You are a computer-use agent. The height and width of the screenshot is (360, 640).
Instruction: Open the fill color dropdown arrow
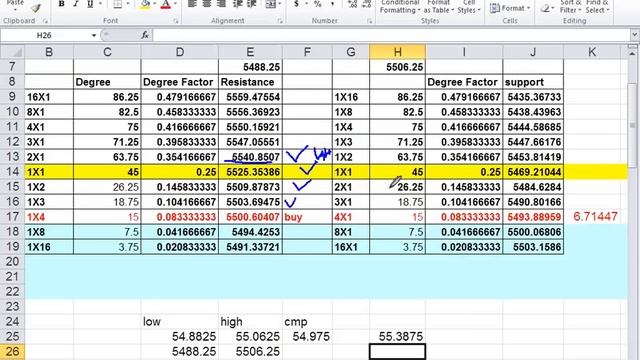(154, 4)
